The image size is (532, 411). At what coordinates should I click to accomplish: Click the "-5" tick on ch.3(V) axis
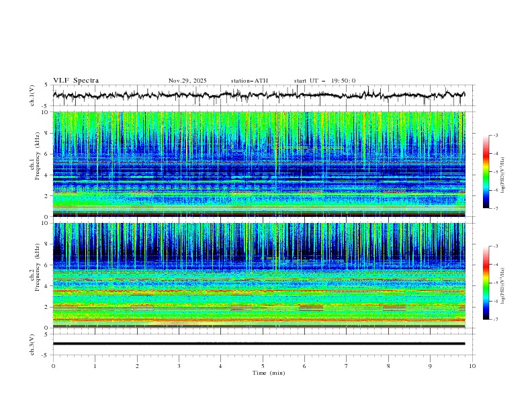pos(46,355)
